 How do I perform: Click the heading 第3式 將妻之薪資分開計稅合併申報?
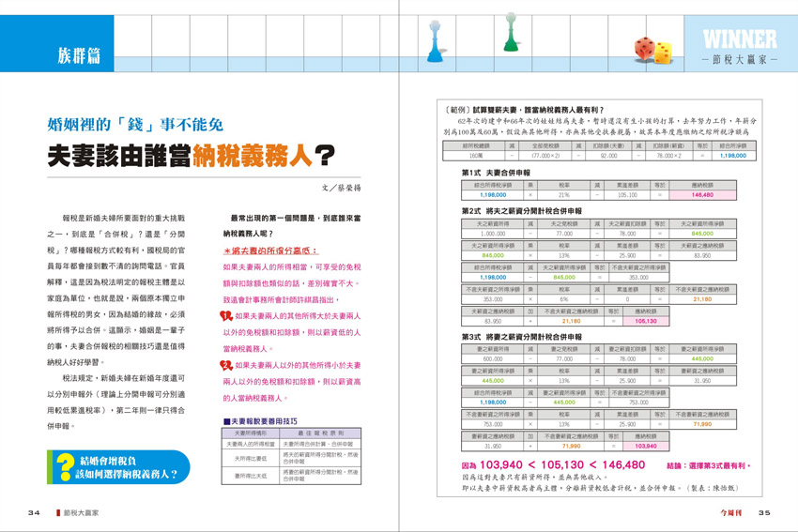(522, 337)
